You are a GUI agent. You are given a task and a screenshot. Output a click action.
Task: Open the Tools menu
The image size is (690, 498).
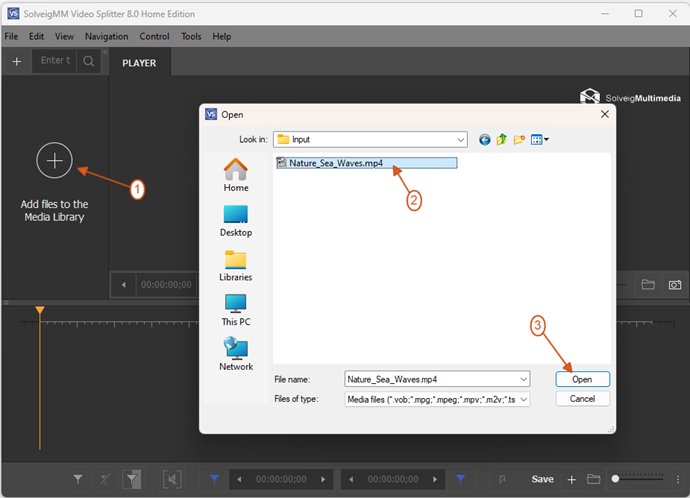coord(191,37)
